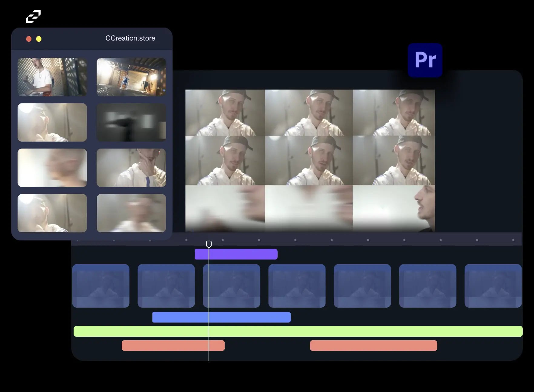This screenshot has width=534, height=392.
Task: Click the center frame of the preview grid
Action: [308, 160]
